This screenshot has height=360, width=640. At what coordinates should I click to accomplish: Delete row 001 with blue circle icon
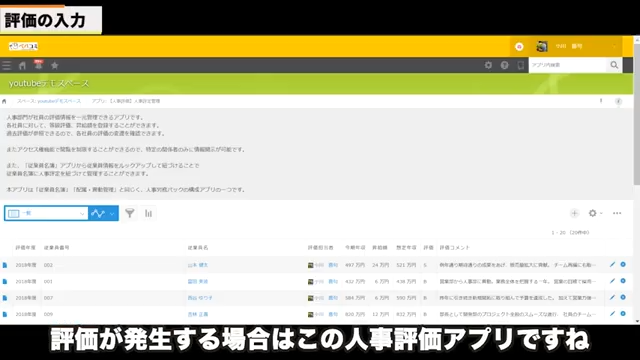click(x=623, y=281)
